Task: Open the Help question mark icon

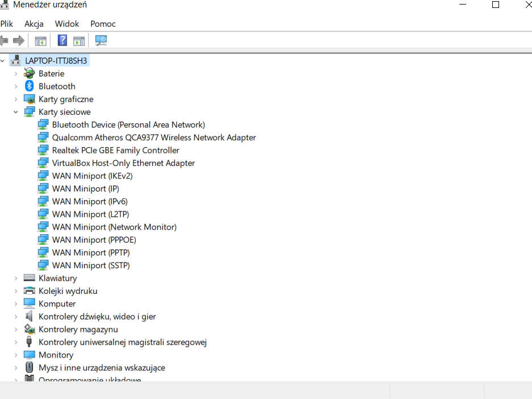Action: click(x=62, y=40)
